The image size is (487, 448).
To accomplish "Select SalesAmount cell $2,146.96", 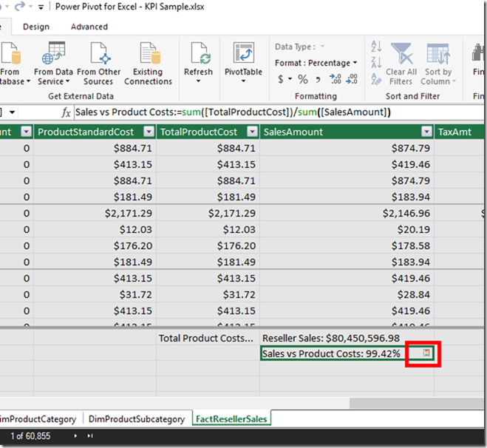I will click(347, 213).
